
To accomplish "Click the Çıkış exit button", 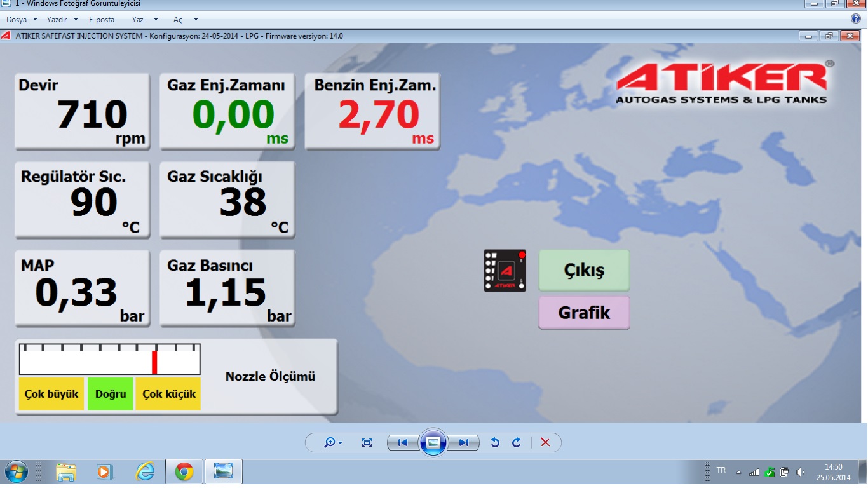I will [x=584, y=270].
